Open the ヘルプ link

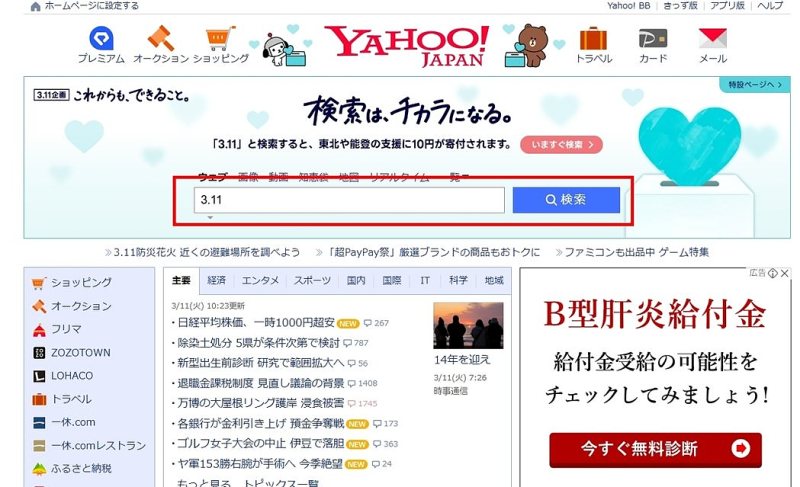[x=769, y=6]
